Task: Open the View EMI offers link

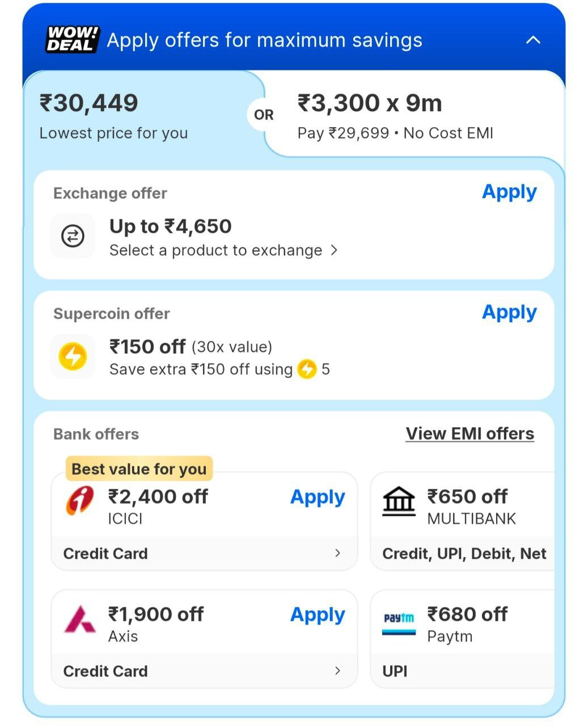Action: tap(469, 434)
